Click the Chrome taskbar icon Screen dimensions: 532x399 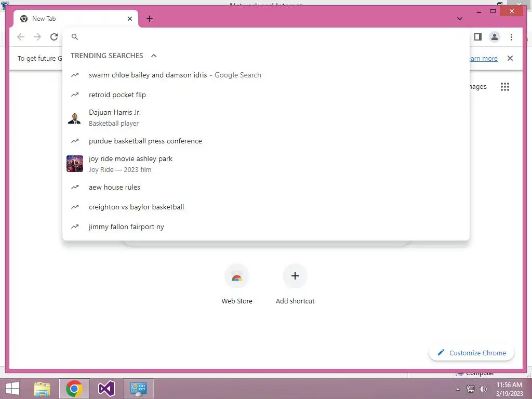coord(74,389)
